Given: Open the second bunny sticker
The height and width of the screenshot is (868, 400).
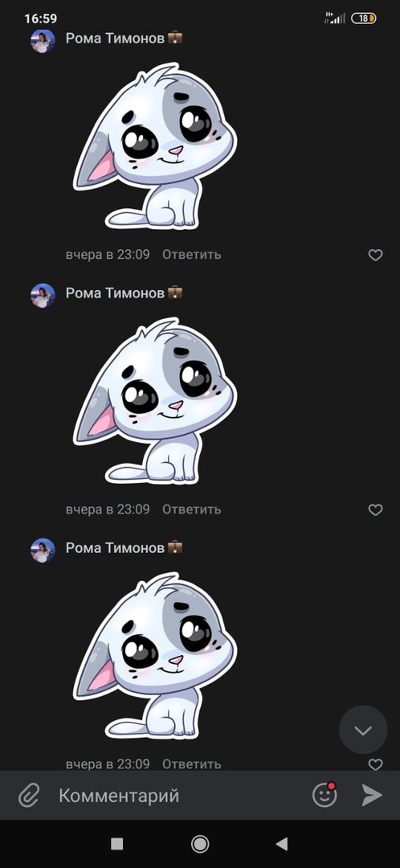Looking at the screenshot, I should pyautogui.click(x=155, y=400).
